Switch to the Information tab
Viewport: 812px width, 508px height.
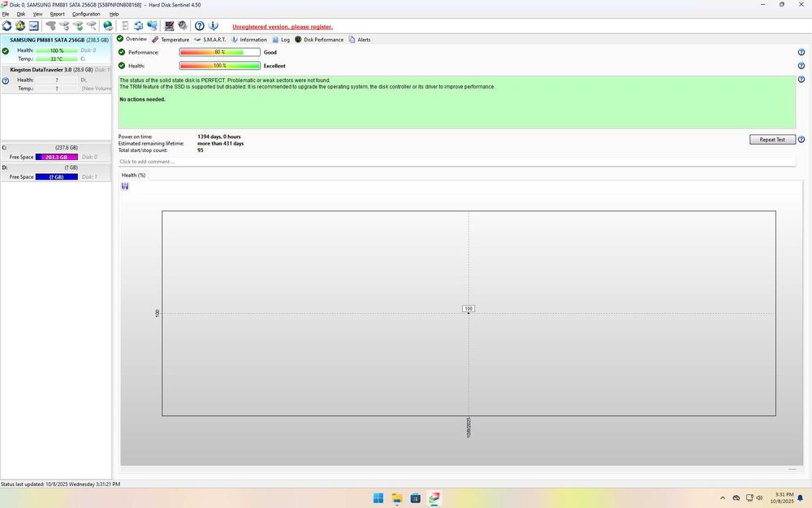[x=248, y=39]
